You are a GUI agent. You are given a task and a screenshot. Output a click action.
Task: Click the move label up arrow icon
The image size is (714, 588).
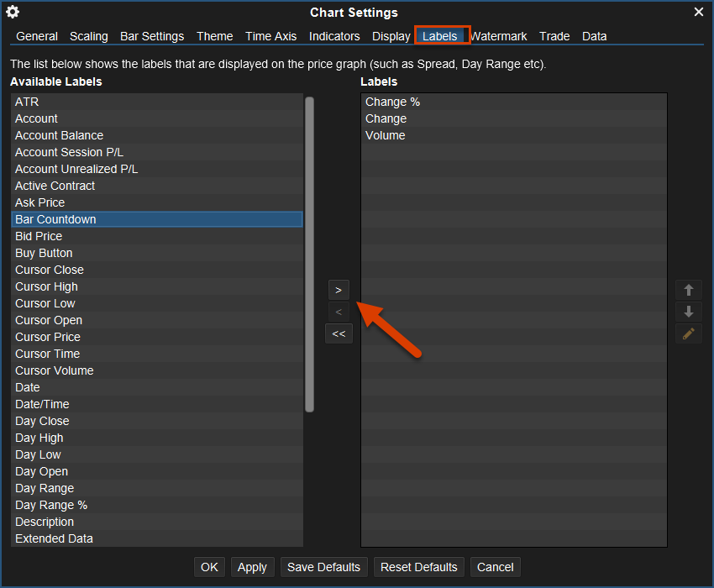point(689,290)
